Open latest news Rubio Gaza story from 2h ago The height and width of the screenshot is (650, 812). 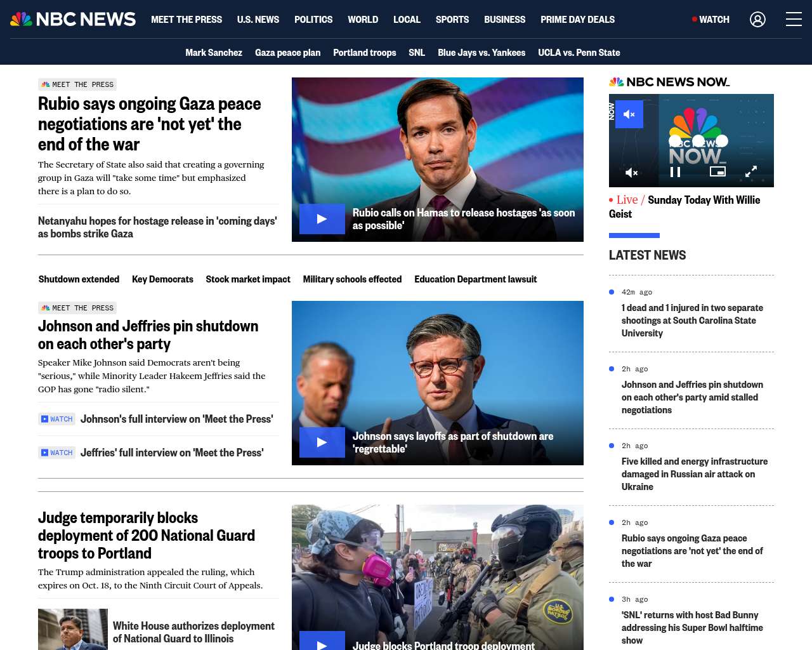[x=692, y=551]
